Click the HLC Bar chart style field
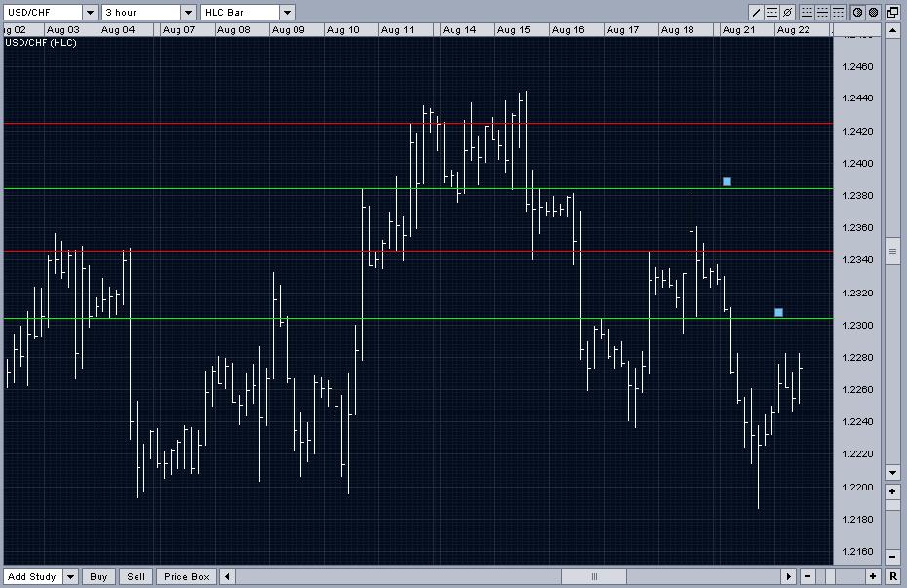Screen dimensions: 907x588 (240, 12)
